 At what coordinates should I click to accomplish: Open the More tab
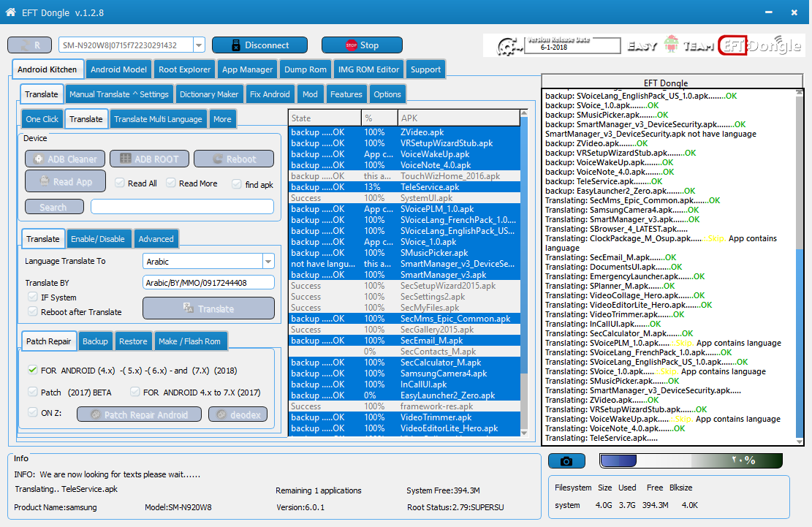click(222, 119)
